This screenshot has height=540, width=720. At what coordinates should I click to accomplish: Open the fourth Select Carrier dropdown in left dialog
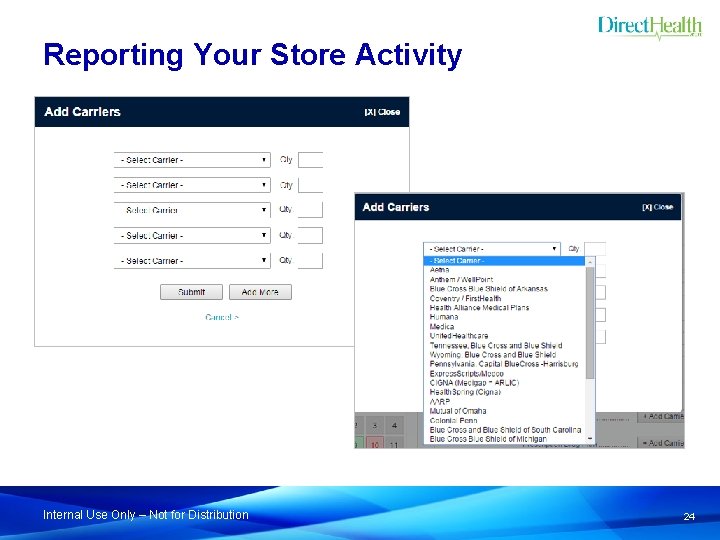tap(192, 236)
